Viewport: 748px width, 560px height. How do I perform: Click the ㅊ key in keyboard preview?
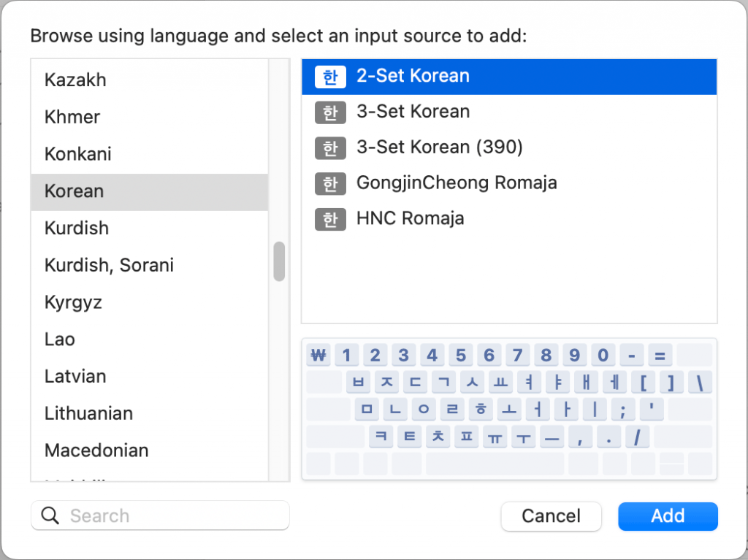pyautogui.click(x=438, y=437)
